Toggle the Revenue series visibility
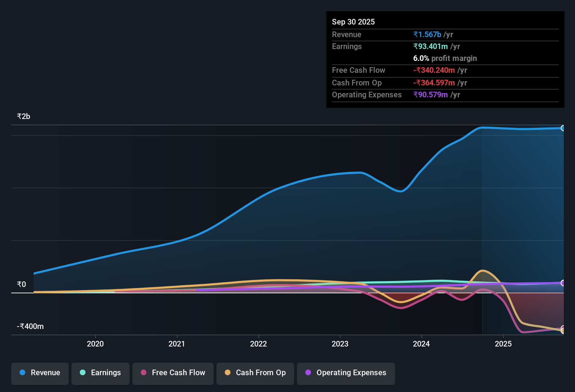Image resolution: width=575 pixels, height=392 pixels. 40,373
